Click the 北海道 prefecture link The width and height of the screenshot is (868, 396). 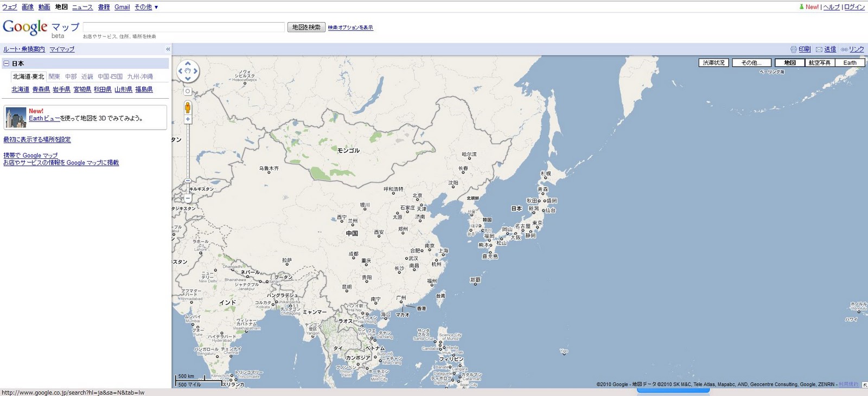tap(21, 90)
